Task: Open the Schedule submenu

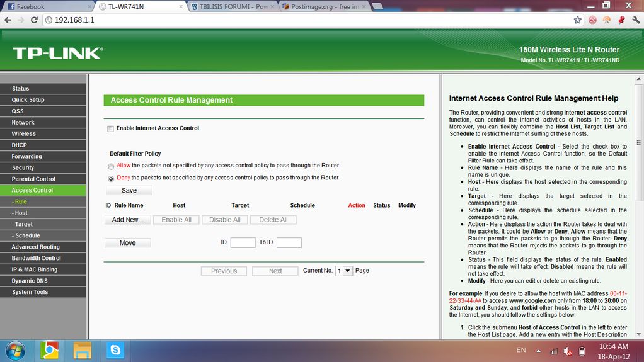Action: click(43, 235)
